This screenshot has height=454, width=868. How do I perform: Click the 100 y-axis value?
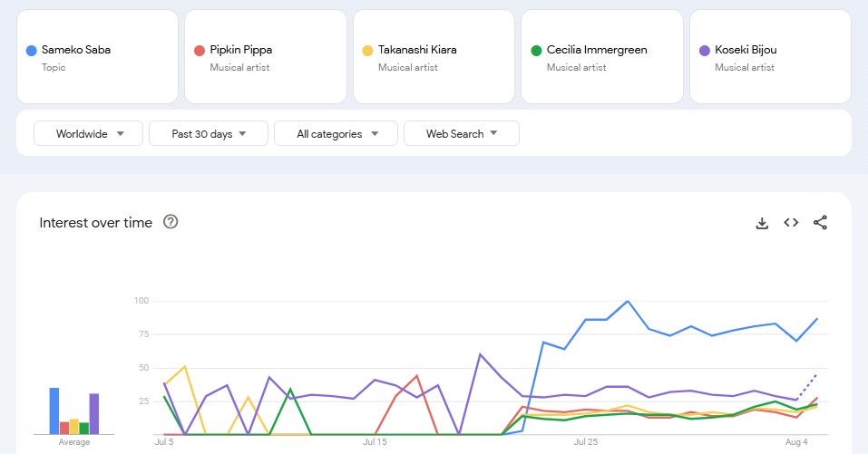pyautogui.click(x=141, y=300)
